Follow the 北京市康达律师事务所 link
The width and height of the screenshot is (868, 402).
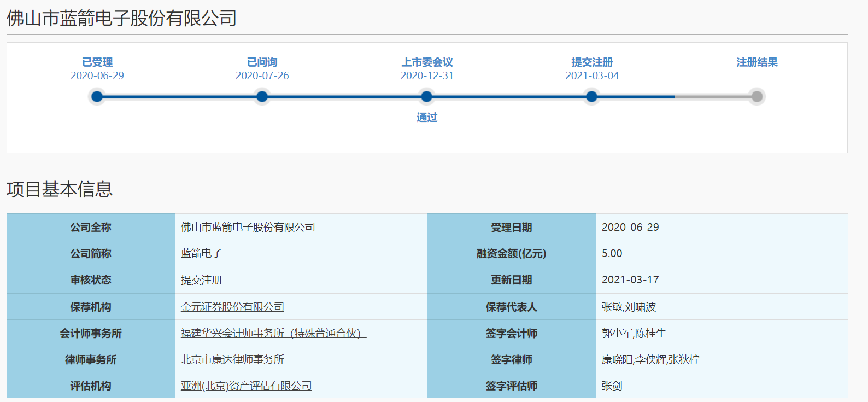232,359
